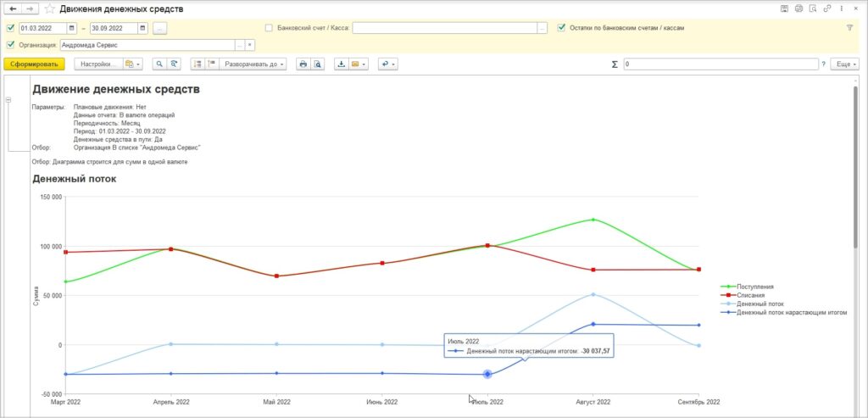The image size is (868, 418).
Task: Click the save report download icon
Action: [x=342, y=64]
